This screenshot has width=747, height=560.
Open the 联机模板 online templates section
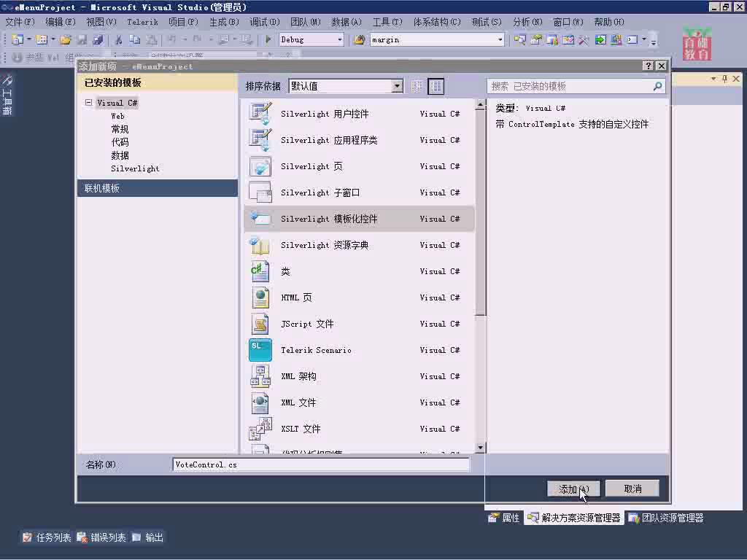158,188
